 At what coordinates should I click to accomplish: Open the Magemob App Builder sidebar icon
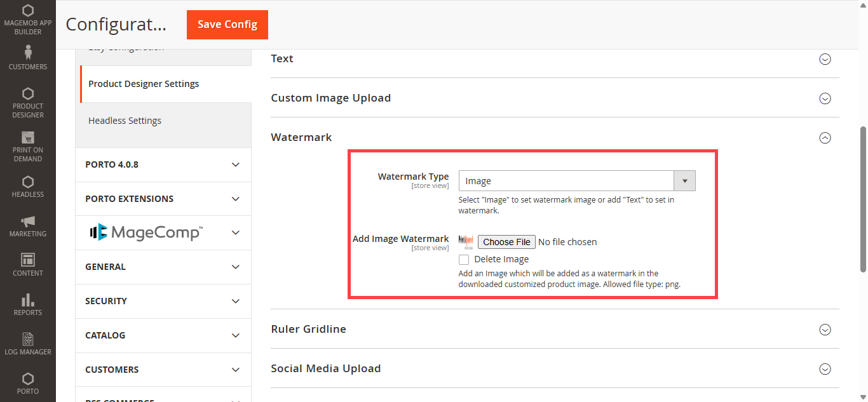coord(28,11)
